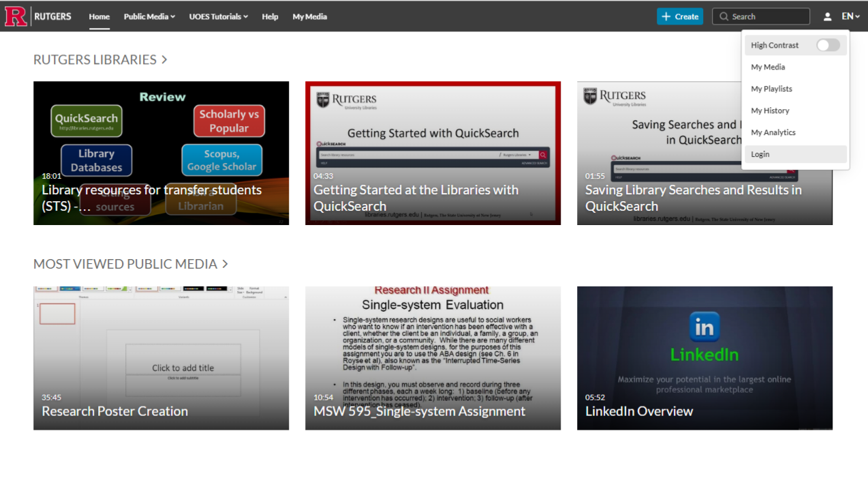
Task: Click the Rutgers logo
Action: click(x=38, y=16)
